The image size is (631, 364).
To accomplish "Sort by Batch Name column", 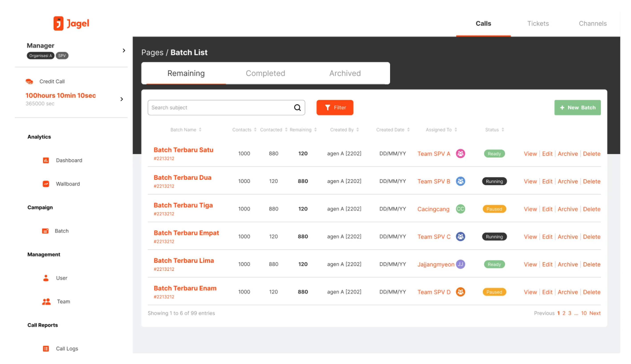I will point(200,129).
